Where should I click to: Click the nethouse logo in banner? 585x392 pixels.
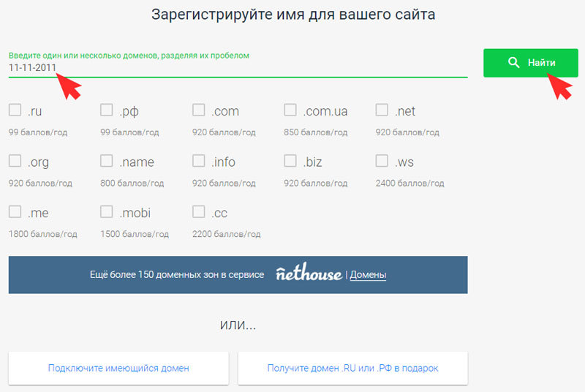coord(309,272)
